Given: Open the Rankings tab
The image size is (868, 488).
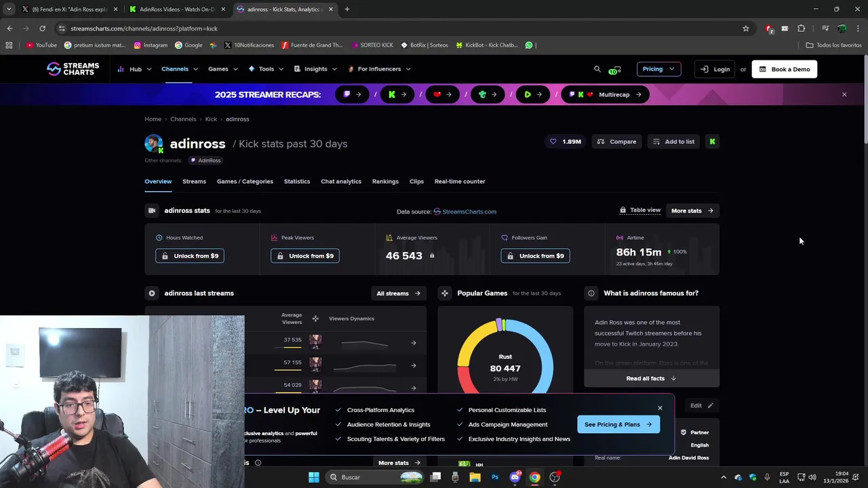Looking at the screenshot, I should pos(385,182).
